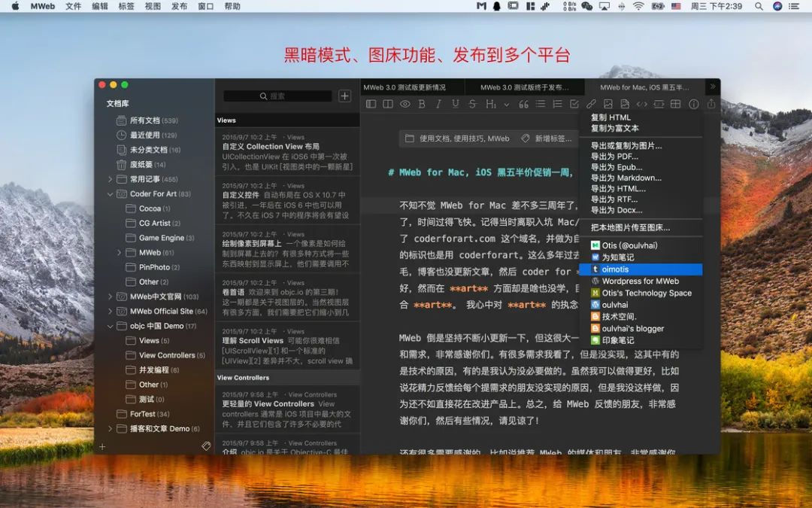Expand the 播客和文章 Demo folder

coord(110,429)
